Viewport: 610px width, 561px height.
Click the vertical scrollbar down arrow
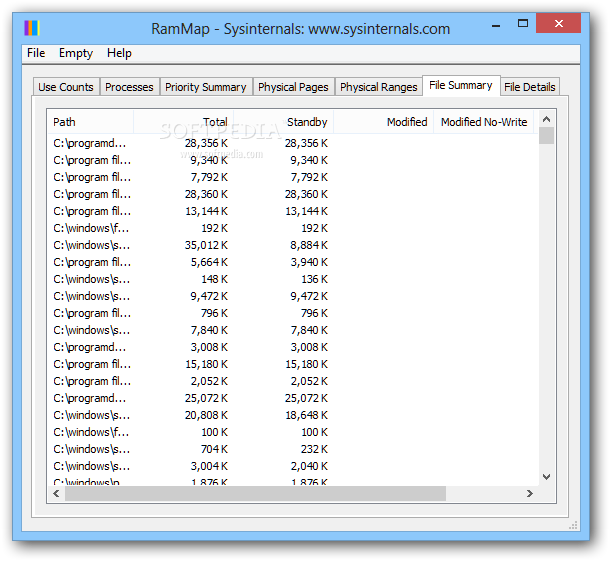click(x=547, y=477)
